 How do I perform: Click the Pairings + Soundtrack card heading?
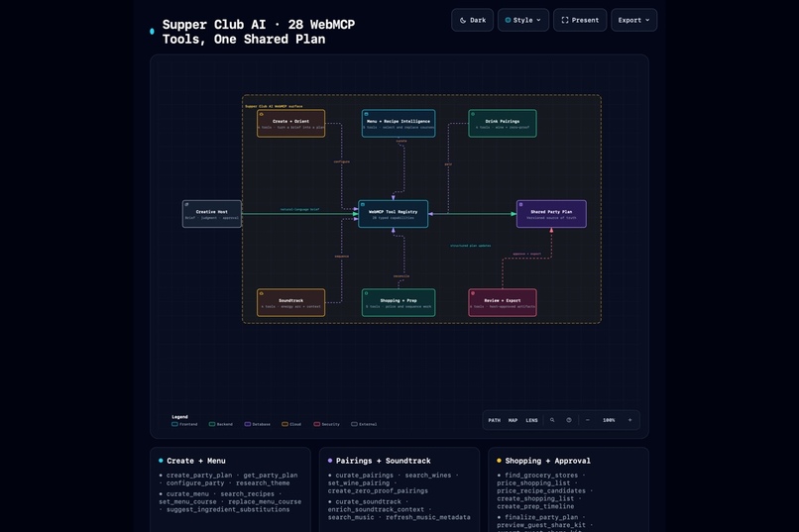pyautogui.click(x=384, y=461)
